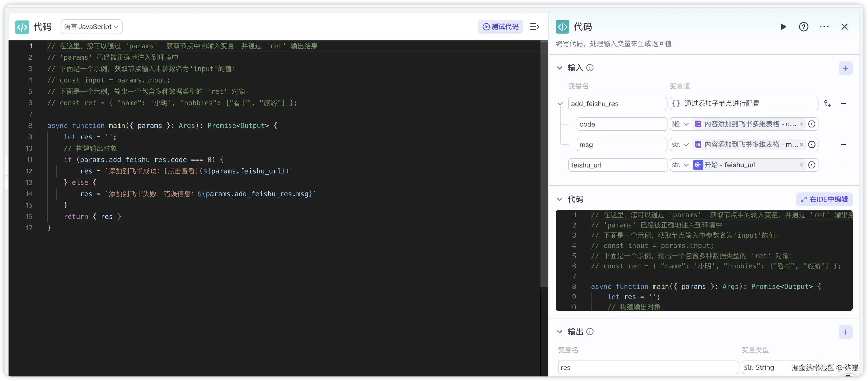The height and width of the screenshot is (381, 868).
Task: Remove the msg input row
Action: 843,144
